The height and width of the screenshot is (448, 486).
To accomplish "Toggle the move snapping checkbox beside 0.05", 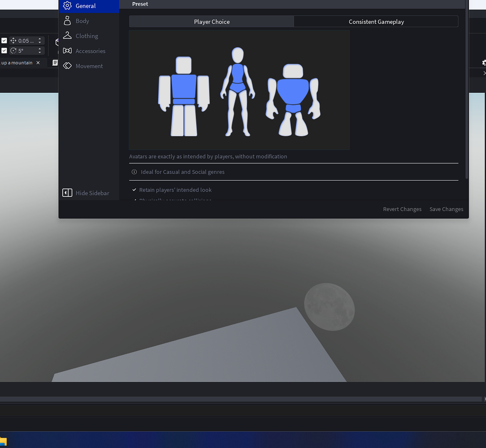I will click(x=4, y=41).
